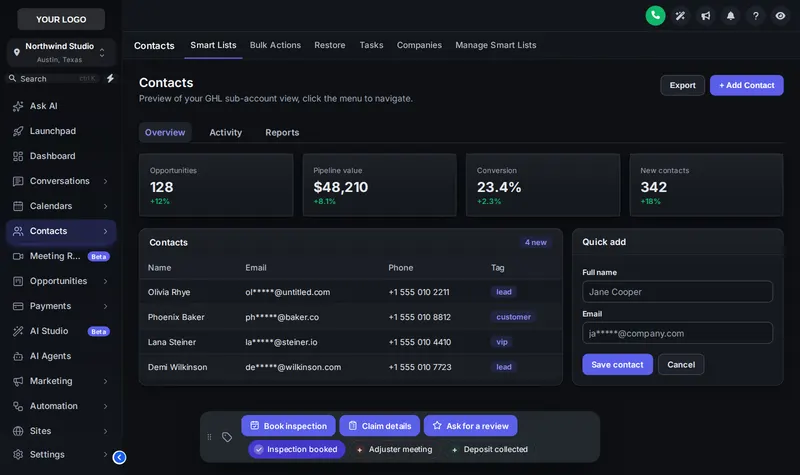
Task: Open Calendars in the sidebar
Action: [61, 206]
